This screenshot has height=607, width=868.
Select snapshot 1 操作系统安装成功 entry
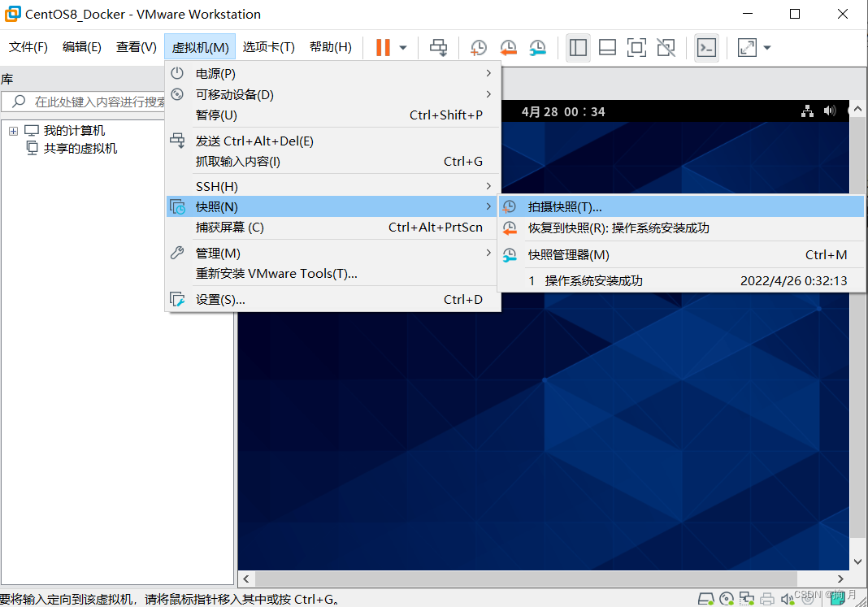coord(681,280)
